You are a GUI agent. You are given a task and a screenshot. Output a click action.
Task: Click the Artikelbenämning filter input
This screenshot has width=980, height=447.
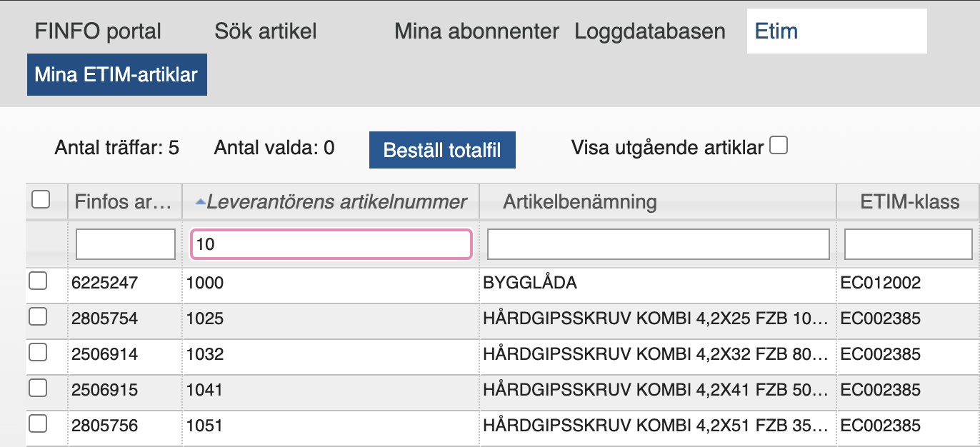tap(658, 244)
